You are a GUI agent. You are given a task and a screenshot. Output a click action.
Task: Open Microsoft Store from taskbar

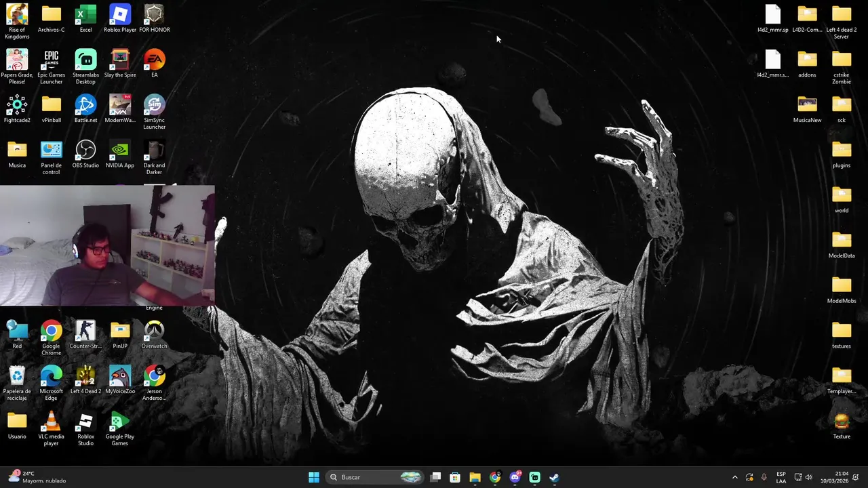tap(455, 477)
